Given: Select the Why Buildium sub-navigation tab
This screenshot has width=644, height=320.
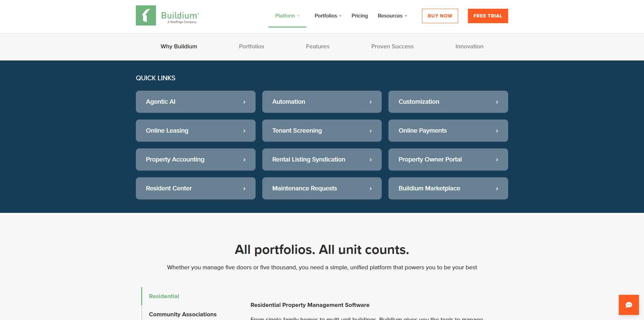Looking at the screenshot, I should [x=179, y=46].
